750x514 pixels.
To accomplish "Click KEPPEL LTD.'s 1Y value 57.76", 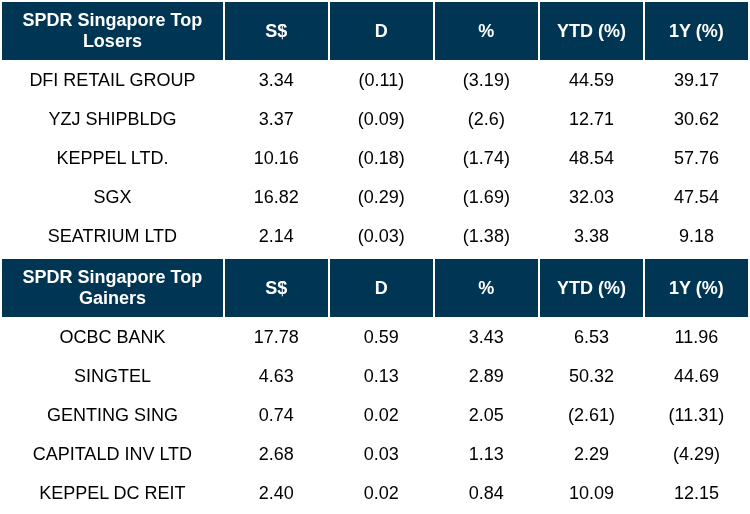I will [x=696, y=158].
